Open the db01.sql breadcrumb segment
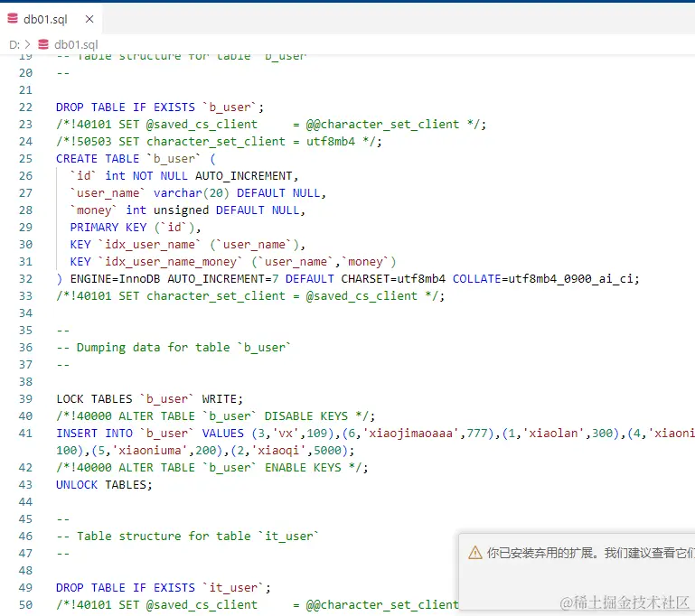The height and width of the screenshot is (616, 695). point(76,45)
